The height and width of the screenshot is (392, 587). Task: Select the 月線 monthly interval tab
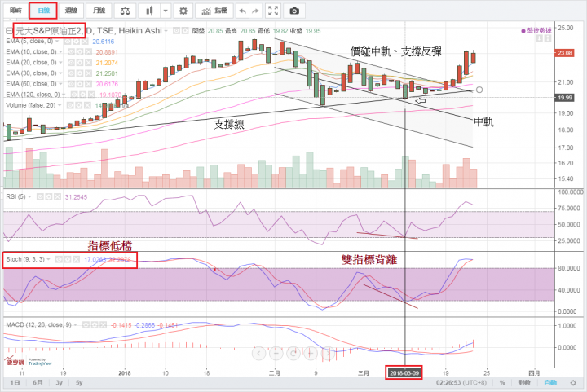click(99, 11)
